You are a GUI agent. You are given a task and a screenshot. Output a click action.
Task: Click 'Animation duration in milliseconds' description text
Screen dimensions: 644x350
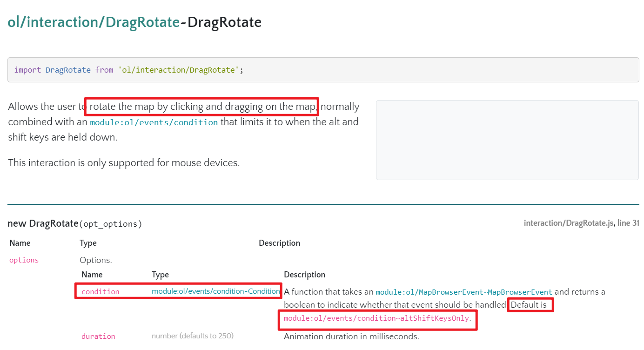pos(351,337)
